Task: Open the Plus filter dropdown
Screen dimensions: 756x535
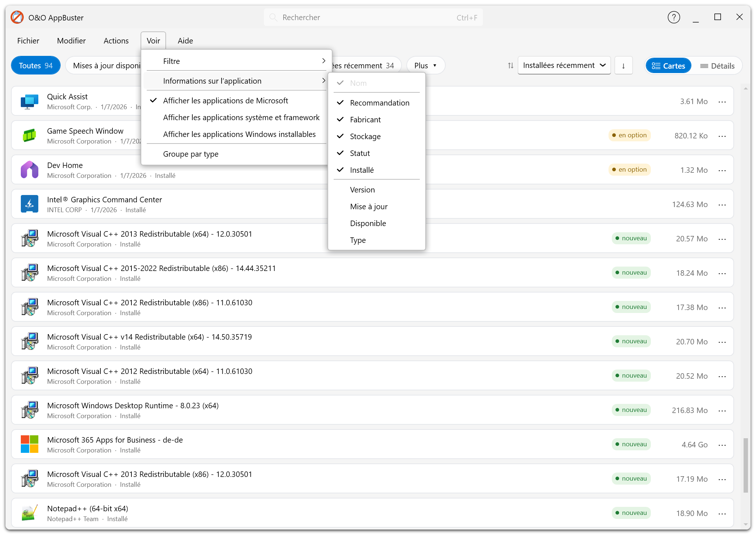Action: [425, 66]
